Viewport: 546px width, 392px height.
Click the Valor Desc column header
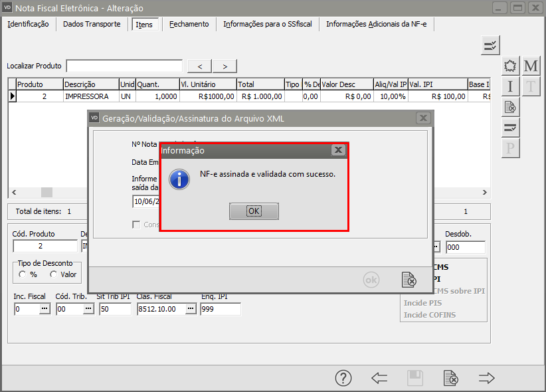[x=347, y=84]
